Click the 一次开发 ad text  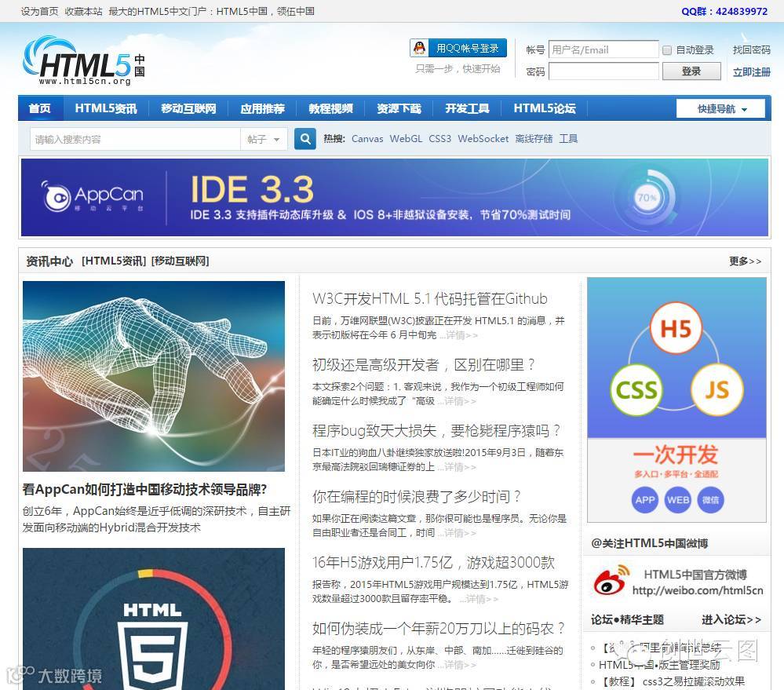coord(676,454)
